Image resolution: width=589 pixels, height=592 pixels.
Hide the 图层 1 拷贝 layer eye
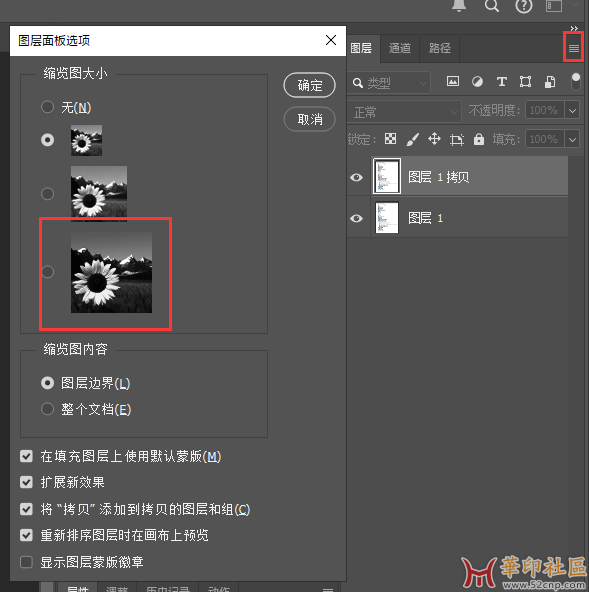click(x=356, y=177)
